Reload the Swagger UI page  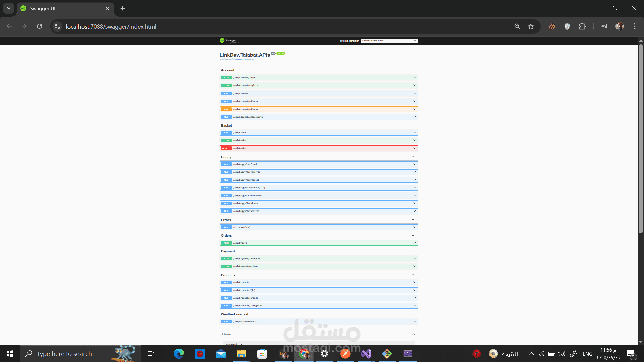(x=40, y=26)
